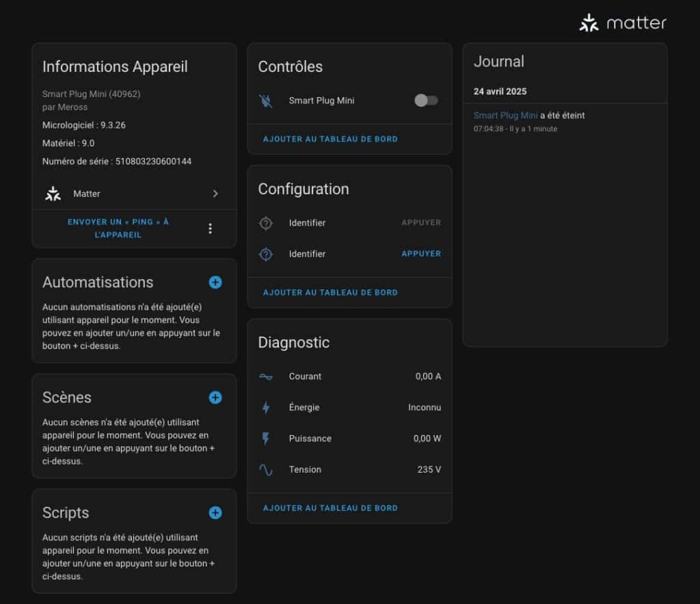Add a new scene with the plus icon
Viewport: 700px width, 604px height.
click(215, 397)
